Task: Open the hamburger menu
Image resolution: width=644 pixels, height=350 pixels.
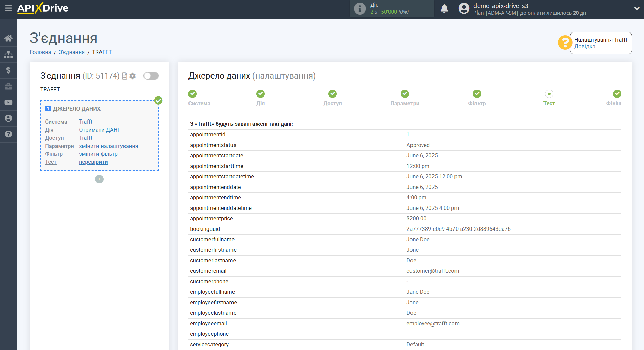Action: coord(8,8)
